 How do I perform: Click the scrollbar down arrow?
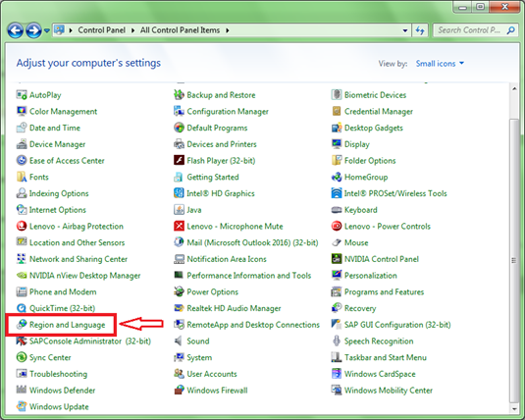click(x=514, y=409)
